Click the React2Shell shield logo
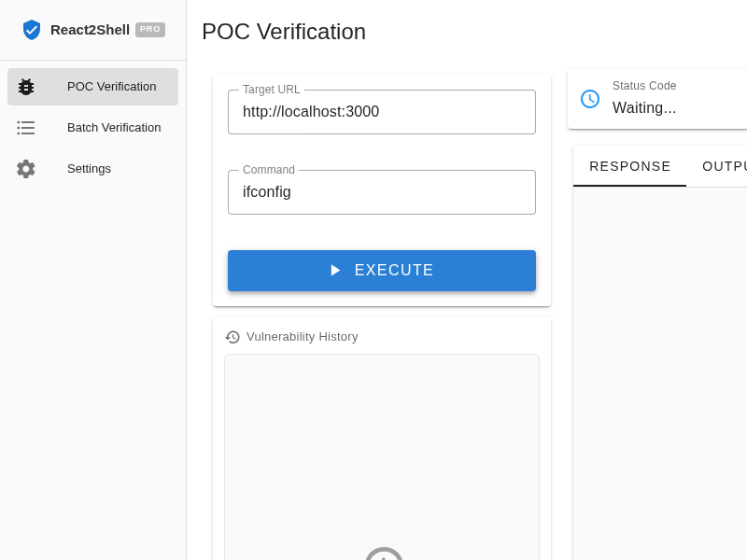The image size is (747, 560). click(32, 30)
